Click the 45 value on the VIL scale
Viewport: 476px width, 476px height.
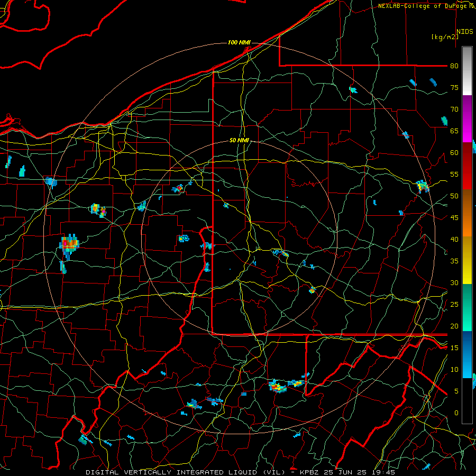tap(454, 218)
